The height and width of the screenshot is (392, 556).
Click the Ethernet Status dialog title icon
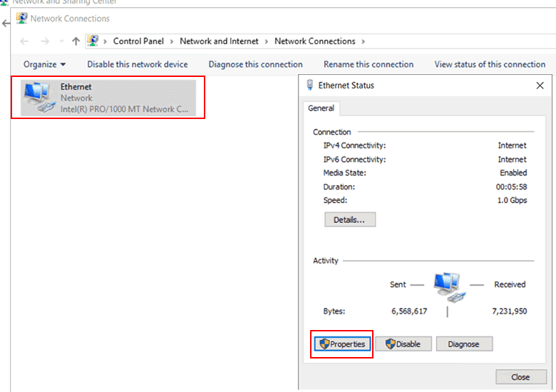(310, 85)
